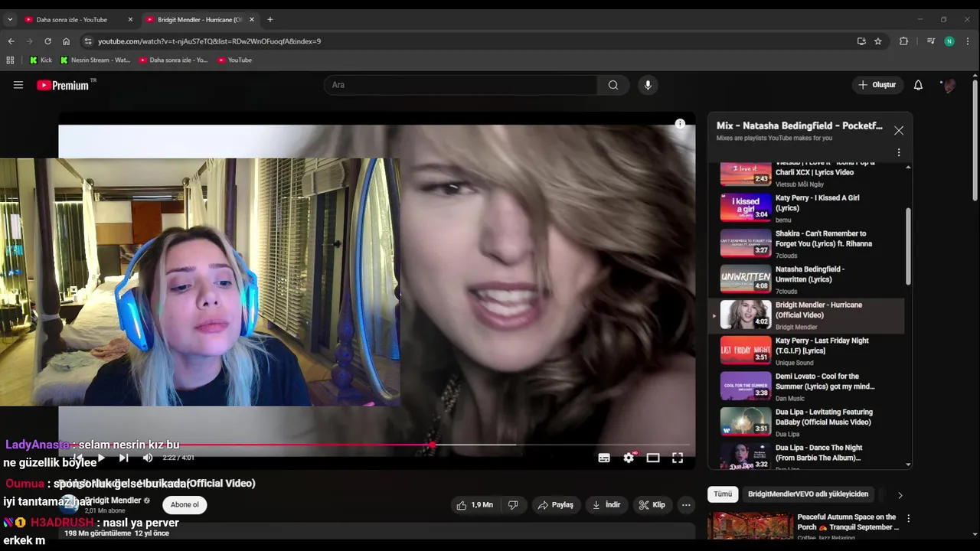Open the tab search dropdown
This screenshot has width=980, height=551.
tap(10, 19)
